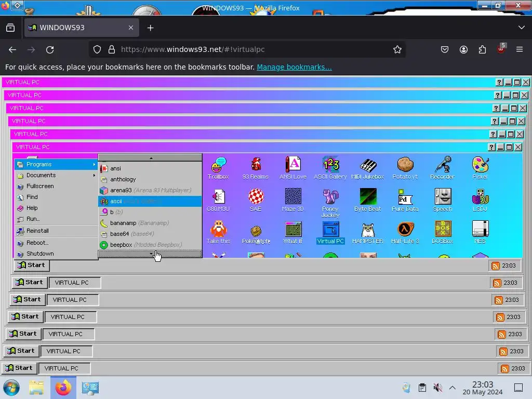This screenshot has height=399, width=532.
Task: Launch DOSBox
Action: point(443,232)
